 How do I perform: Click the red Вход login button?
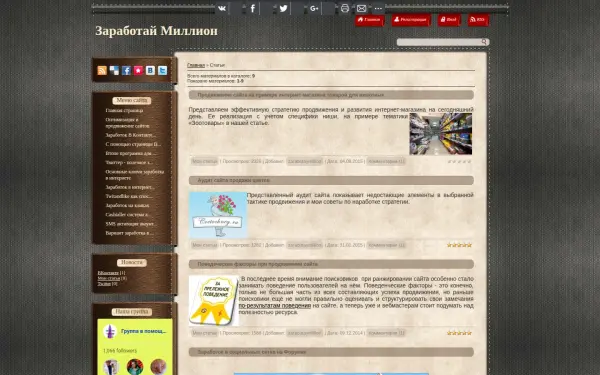[448, 20]
